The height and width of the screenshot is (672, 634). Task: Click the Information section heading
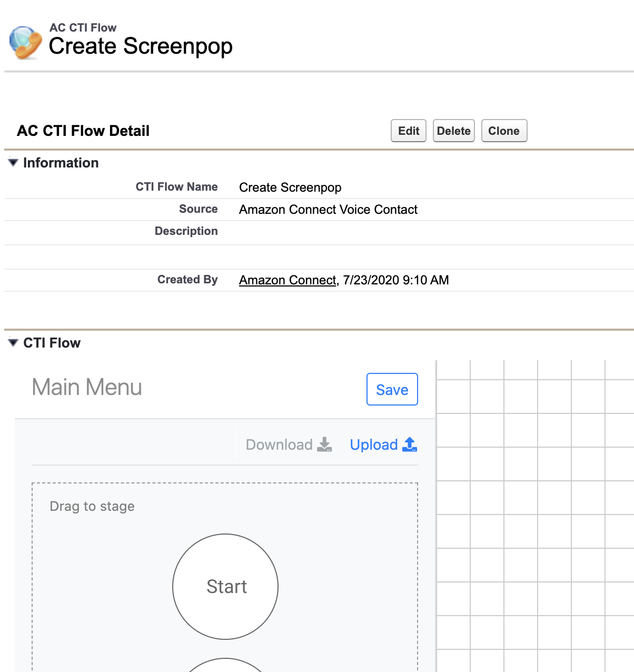coord(61,163)
